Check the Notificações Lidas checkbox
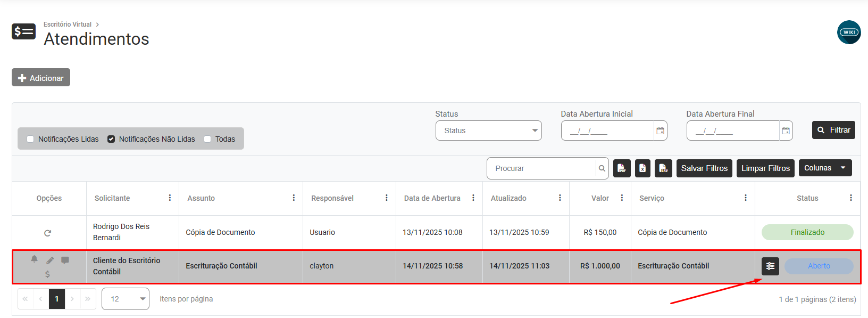This screenshot has height=318, width=868. pos(30,139)
